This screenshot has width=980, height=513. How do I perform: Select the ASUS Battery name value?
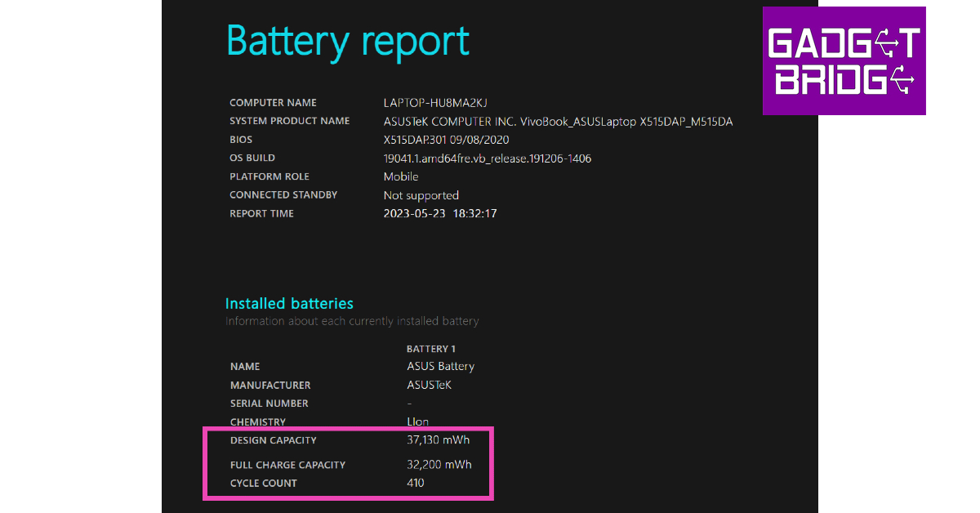440,366
